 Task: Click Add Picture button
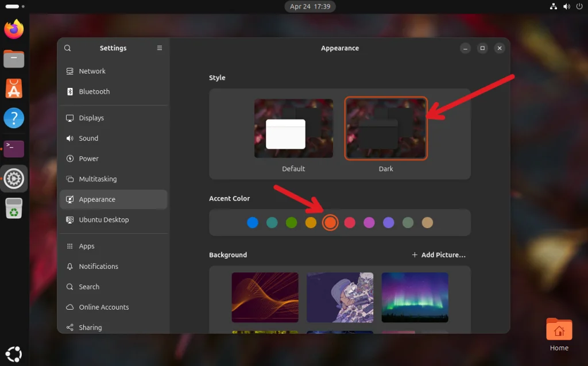pyautogui.click(x=438, y=255)
